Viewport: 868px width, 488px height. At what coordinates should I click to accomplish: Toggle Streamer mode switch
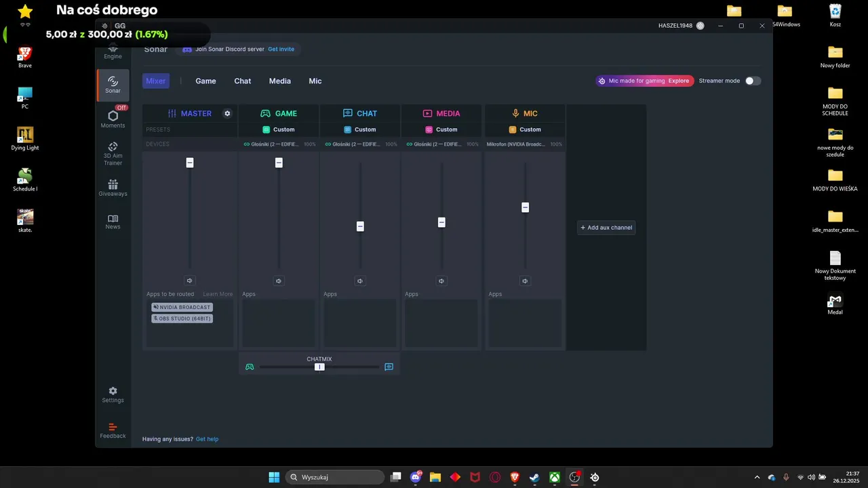pyautogui.click(x=753, y=81)
